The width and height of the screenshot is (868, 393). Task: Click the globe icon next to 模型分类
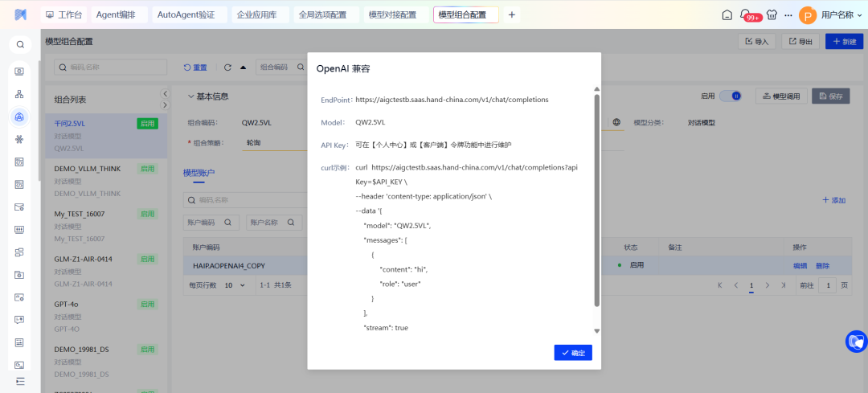616,122
